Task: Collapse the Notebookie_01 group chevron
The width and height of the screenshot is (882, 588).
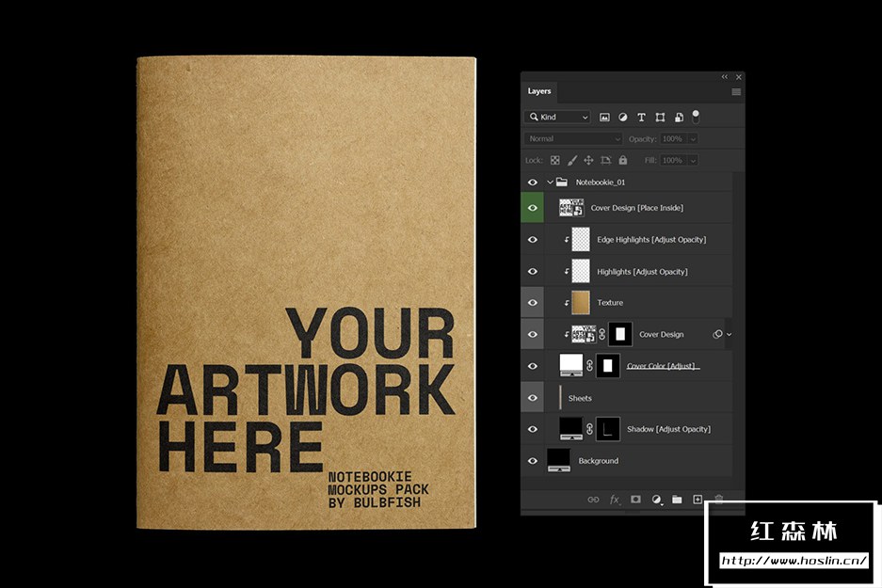Action: tap(550, 183)
